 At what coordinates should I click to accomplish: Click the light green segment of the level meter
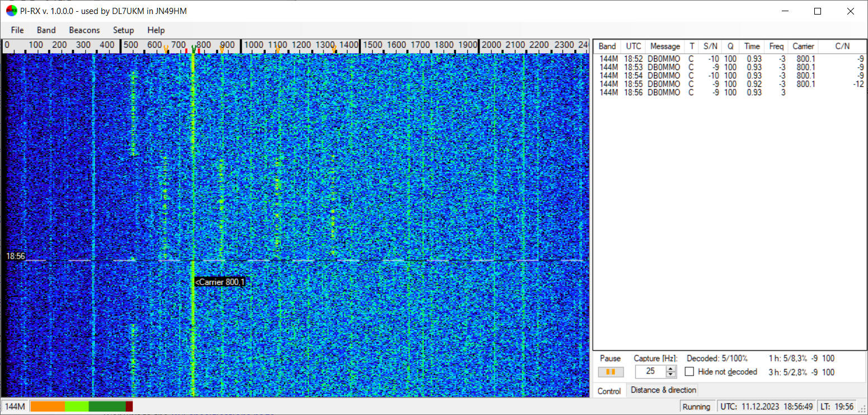pyautogui.click(x=77, y=407)
